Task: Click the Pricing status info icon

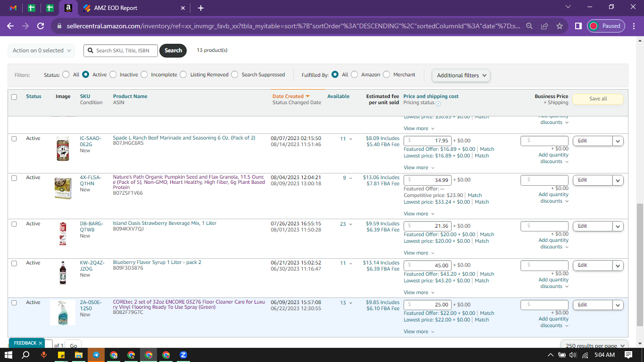Action: coord(438,104)
